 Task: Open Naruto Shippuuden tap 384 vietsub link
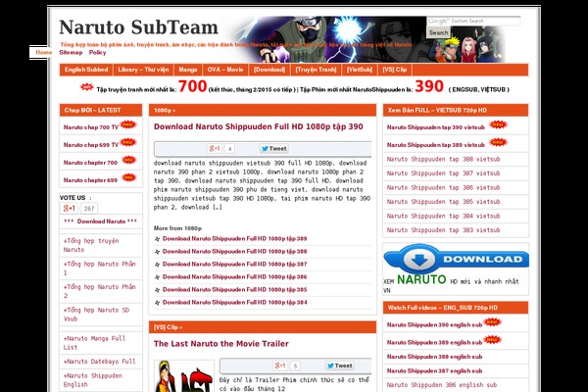point(443,216)
